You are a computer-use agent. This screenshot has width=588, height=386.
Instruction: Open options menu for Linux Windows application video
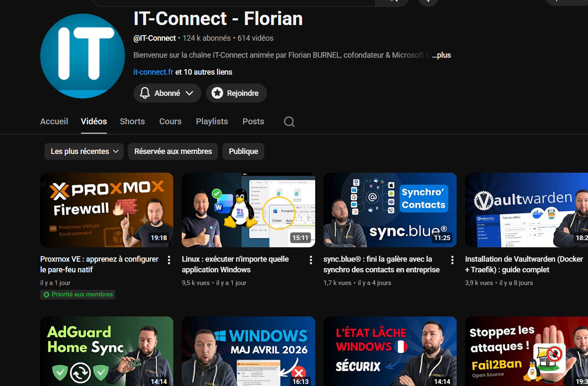[311, 260]
